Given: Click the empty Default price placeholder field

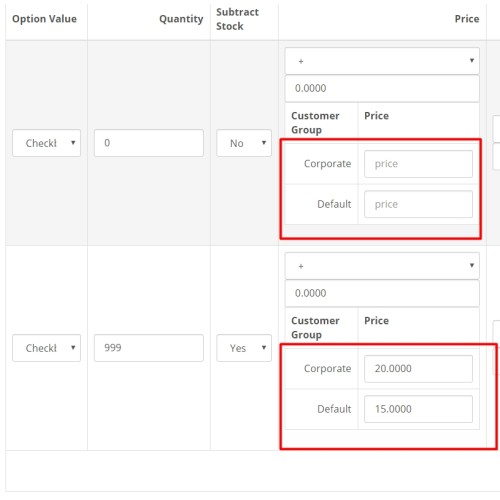Looking at the screenshot, I should point(418,204).
